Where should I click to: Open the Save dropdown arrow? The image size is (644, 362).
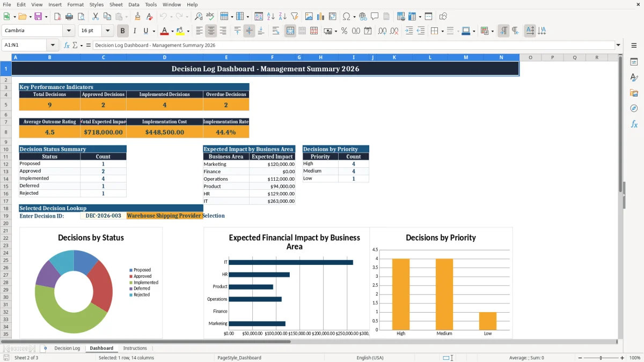tap(46, 17)
